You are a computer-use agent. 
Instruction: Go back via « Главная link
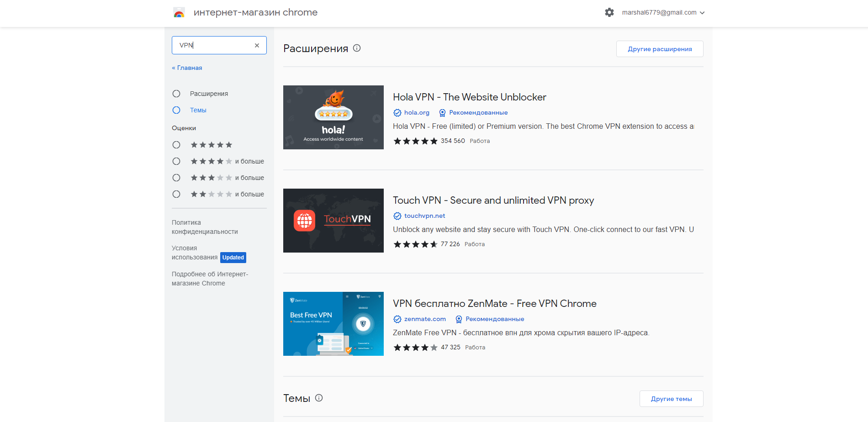click(x=187, y=68)
